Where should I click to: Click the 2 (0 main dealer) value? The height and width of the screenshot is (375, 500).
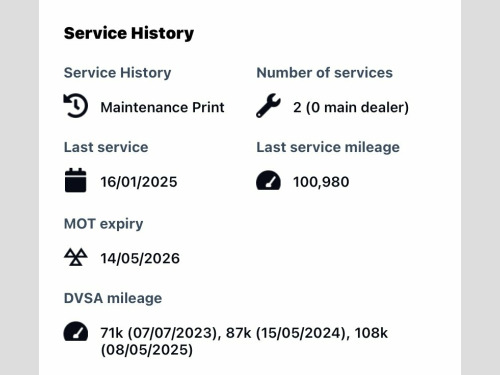(x=351, y=107)
